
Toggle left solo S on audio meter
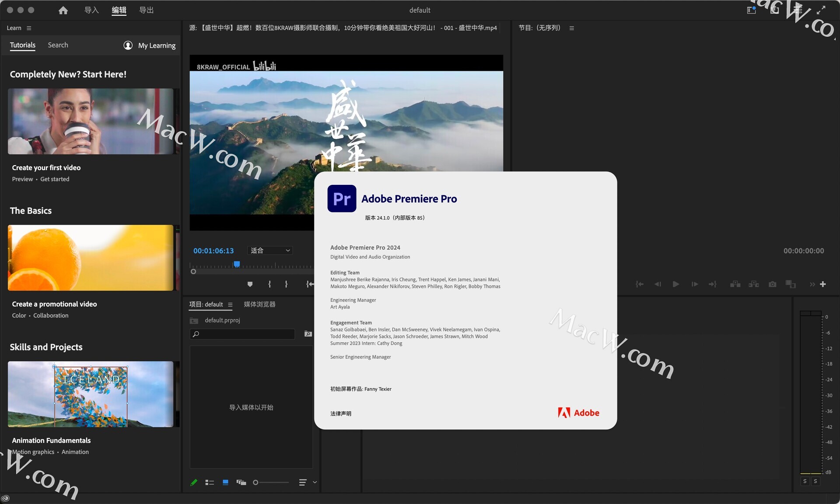click(x=805, y=481)
